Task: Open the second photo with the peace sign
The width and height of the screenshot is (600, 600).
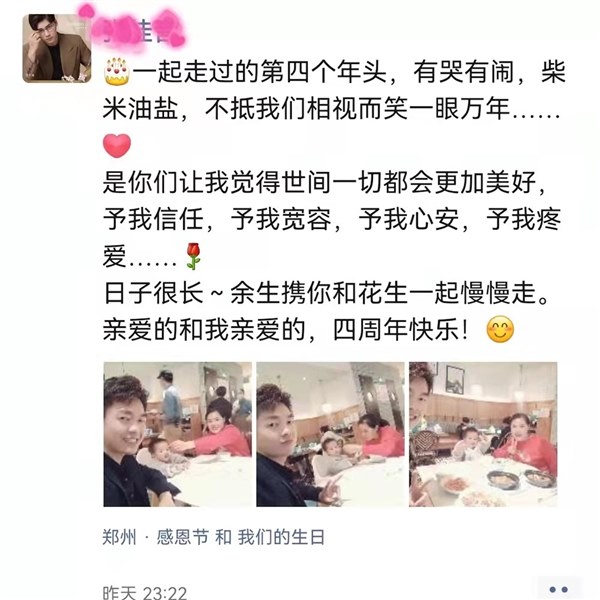Action: point(330,434)
